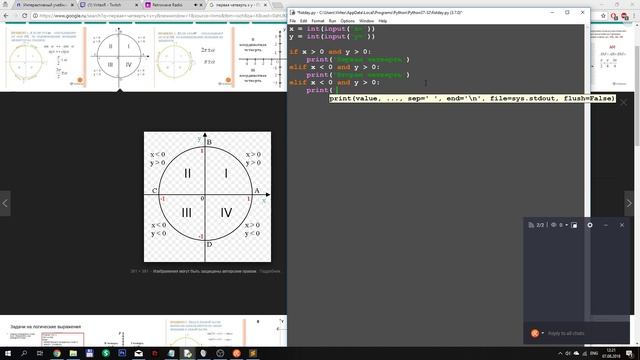Screen dimensions: 640x360
Task: Click the orange chat avatar icon
Action: [x=535, y=333]
